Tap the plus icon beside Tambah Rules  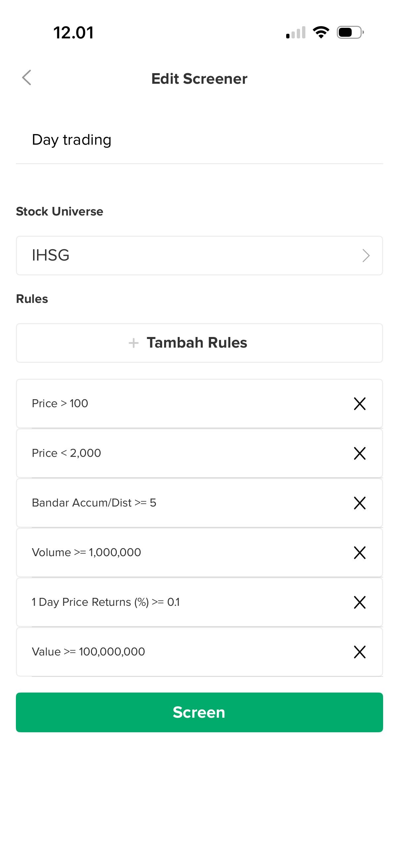134,343
